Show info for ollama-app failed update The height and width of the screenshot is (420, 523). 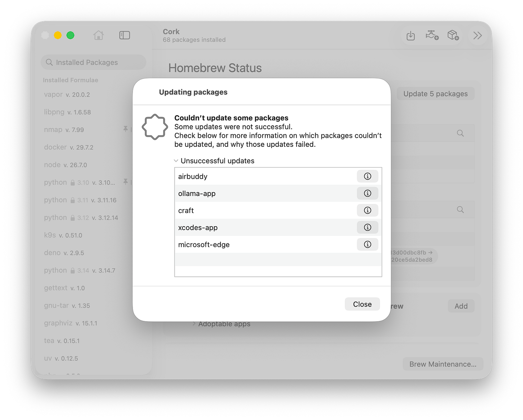click(367, 193)
